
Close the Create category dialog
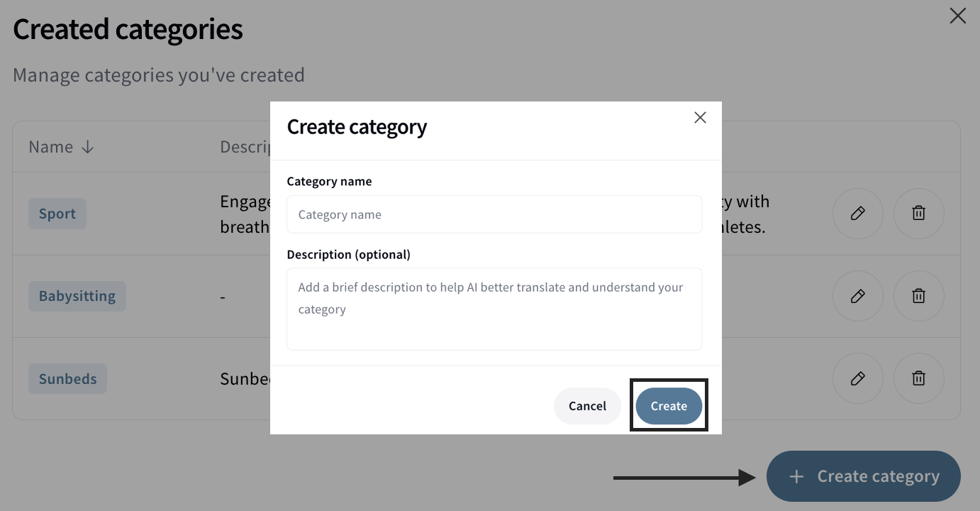[x=700, y=118]
